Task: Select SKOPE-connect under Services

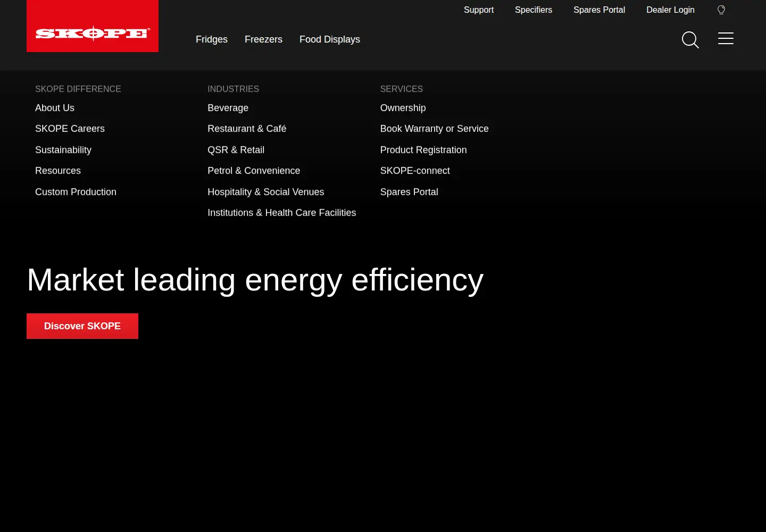Action: (415, 171)
